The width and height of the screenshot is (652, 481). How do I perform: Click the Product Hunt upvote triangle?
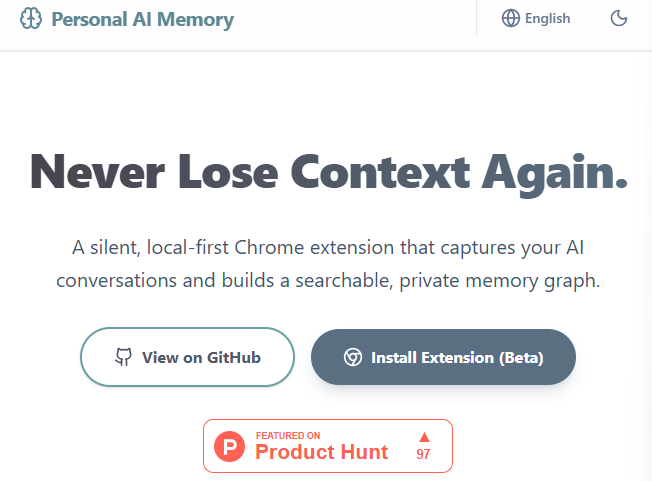tap(424, 436)
